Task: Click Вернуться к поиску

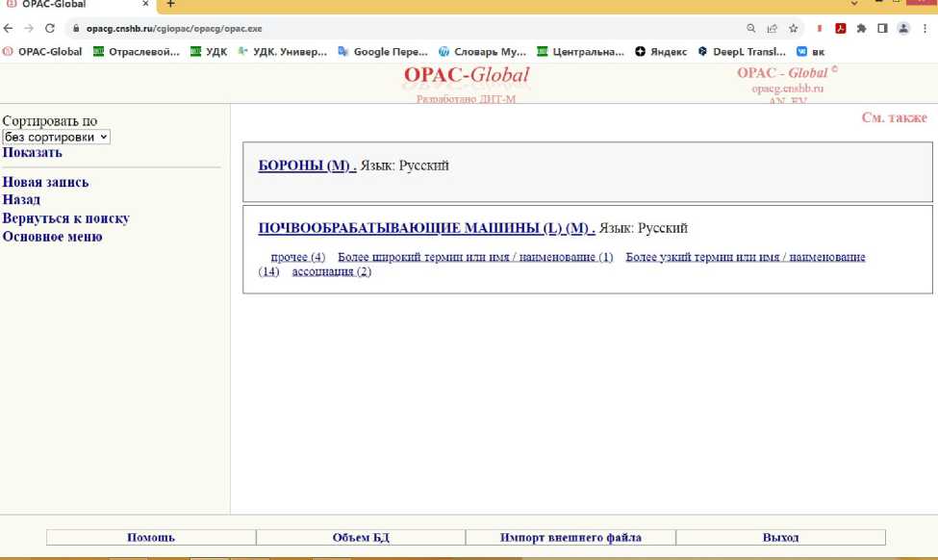Action: pyautogui.click(x=65, y=218)
